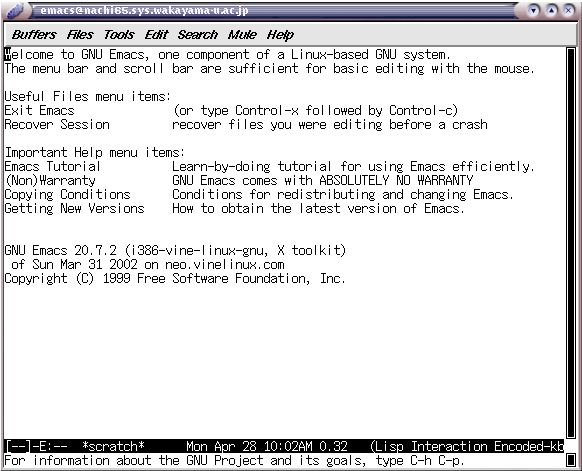The image size is (582, 471).
Task: Open the Mule menu
Action: 242,35
